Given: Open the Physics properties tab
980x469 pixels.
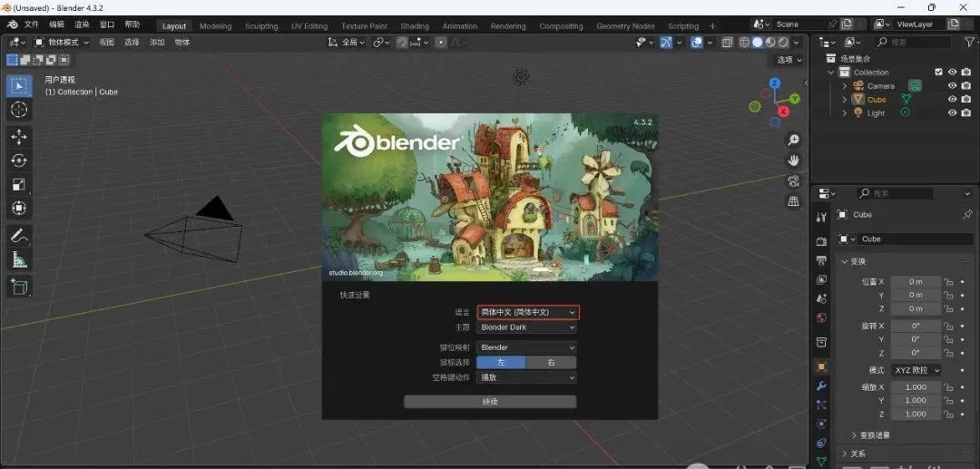Looking at the screenshot, I should click(821, 424).
